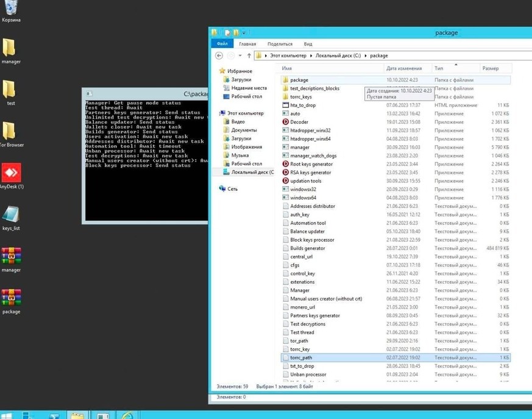Select the Decoder application file
The height and width of the screenshot is (419, 532).
click(299, 122)
